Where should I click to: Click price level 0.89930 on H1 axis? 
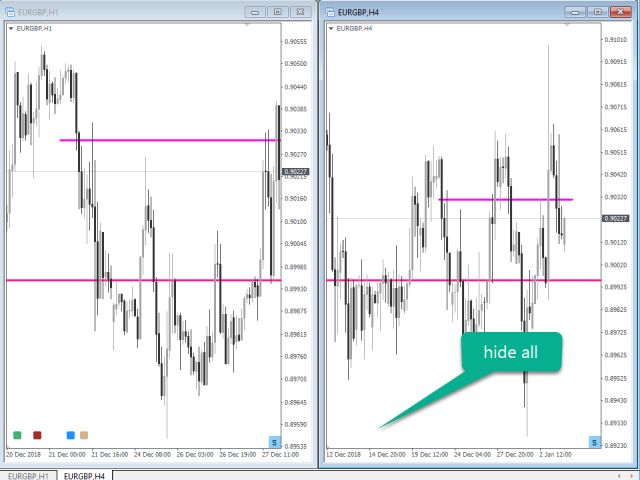296,289
